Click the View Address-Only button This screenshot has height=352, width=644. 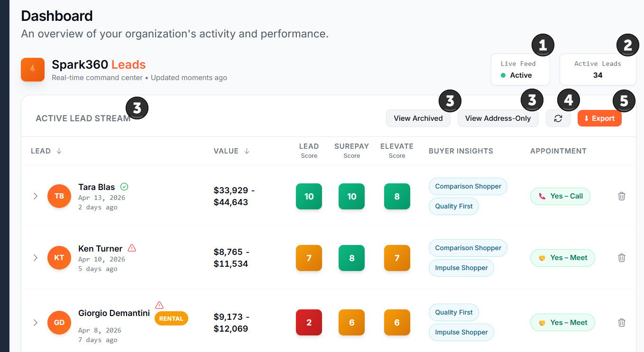(498, 118)
